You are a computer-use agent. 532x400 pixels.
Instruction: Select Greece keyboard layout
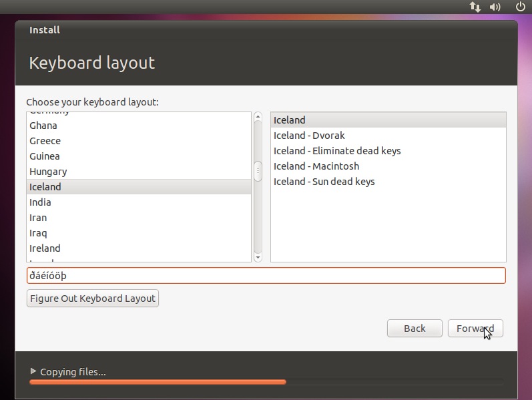coord(45,141)
